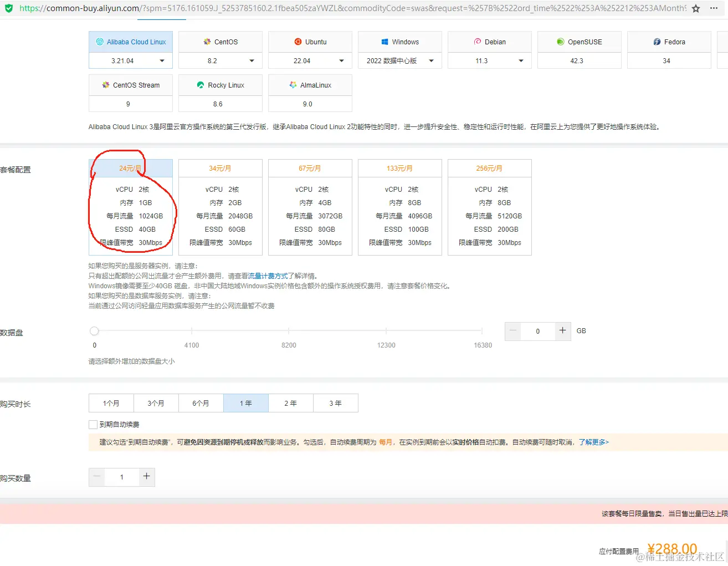Viewport: 728px width, 566px height.
Task: Choose the 3 年 purchase duration
Action: pos(336,403)
